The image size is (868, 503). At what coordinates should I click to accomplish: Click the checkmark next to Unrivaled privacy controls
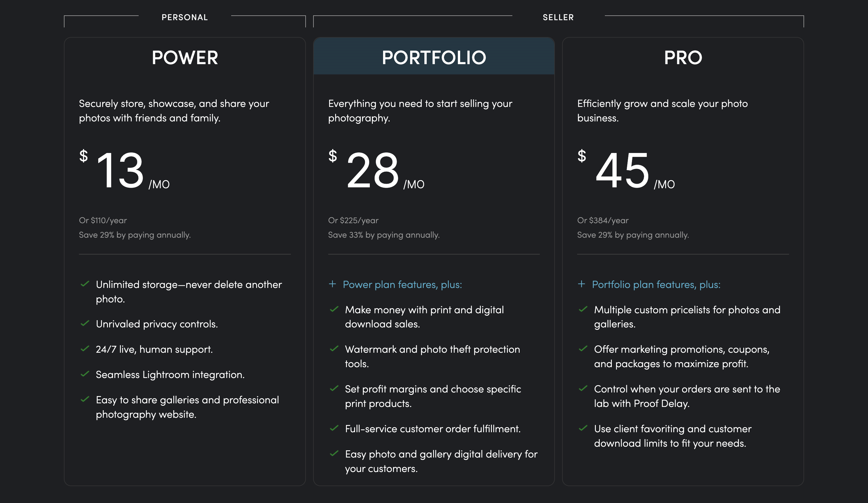tap(85, 324)
